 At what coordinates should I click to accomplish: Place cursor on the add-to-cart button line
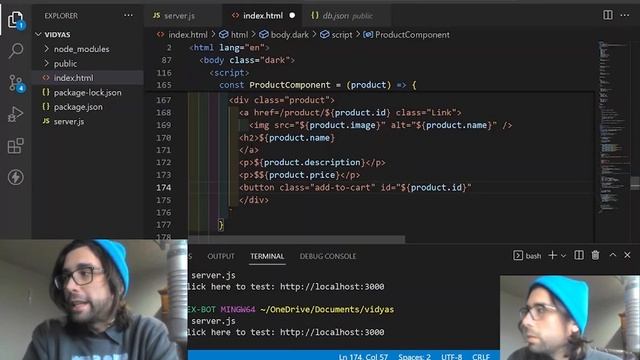pos(355,187)
